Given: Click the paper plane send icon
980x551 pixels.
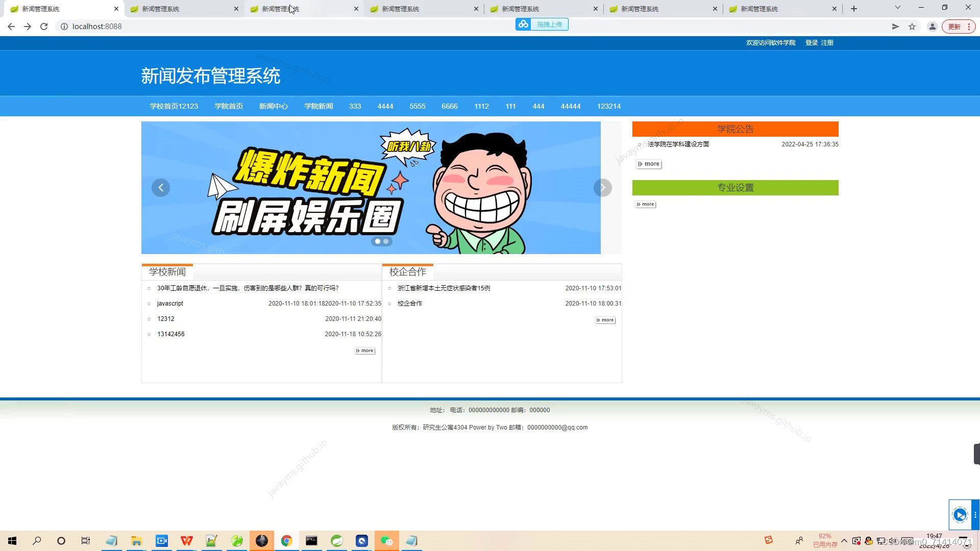Looking at the screenshot, I should [x=895, y=26].
